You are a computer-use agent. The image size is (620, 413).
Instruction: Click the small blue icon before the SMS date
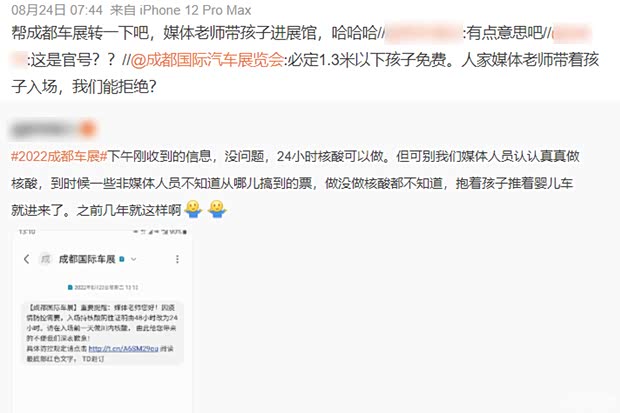tap(70, 287)
